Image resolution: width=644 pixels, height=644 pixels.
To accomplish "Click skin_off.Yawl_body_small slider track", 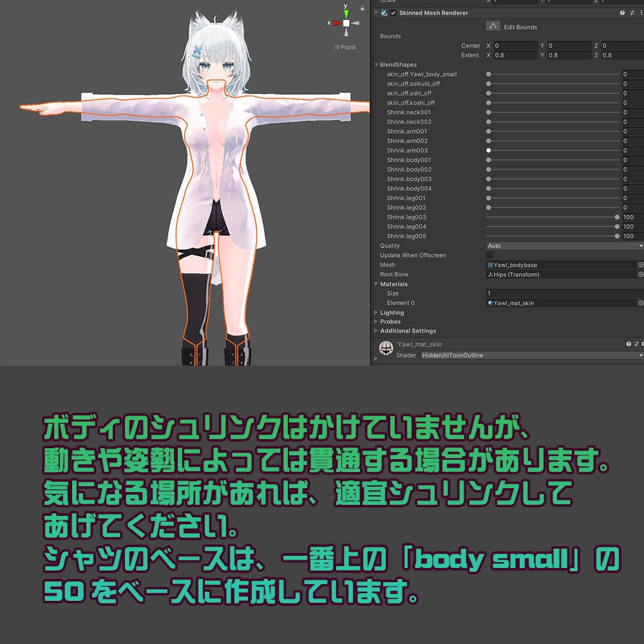I will [553, 74].
